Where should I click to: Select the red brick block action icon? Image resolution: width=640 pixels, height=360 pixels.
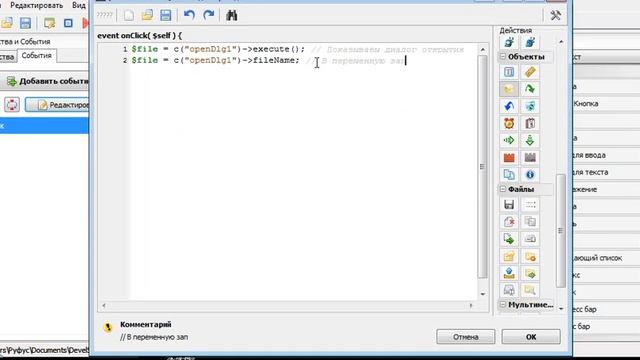pyautogui.click(x=509, y=158)
